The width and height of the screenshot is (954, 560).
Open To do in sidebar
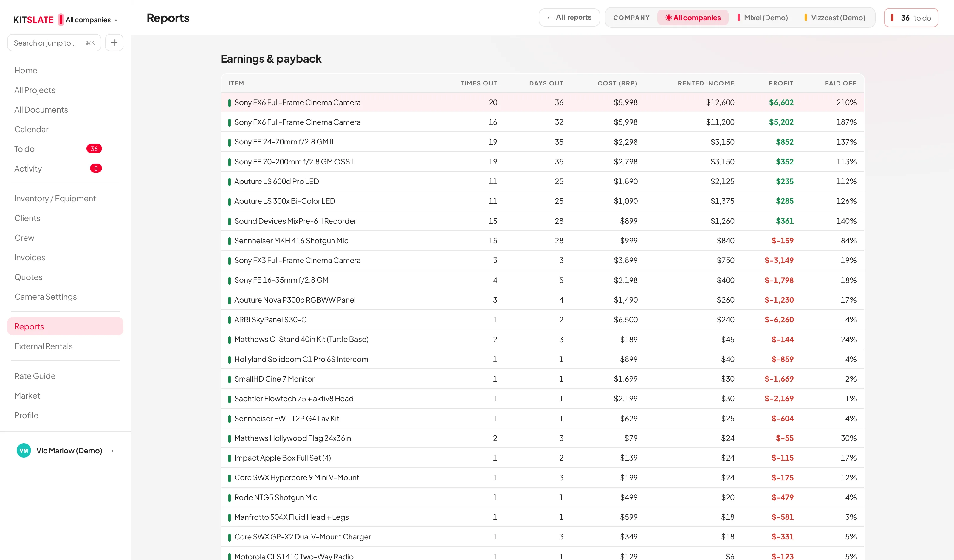(x=24, y=149)
